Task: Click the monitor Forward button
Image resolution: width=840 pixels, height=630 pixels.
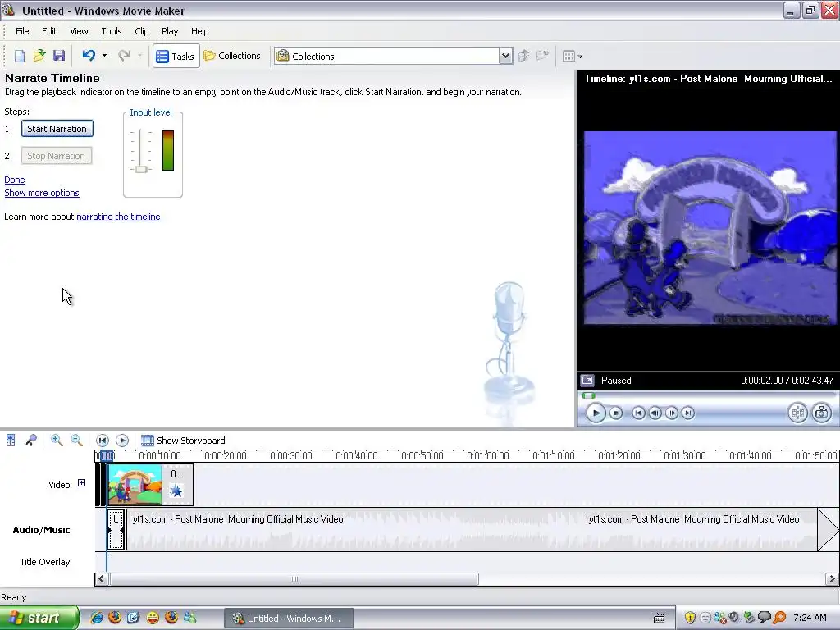Action: click(688, 413)
